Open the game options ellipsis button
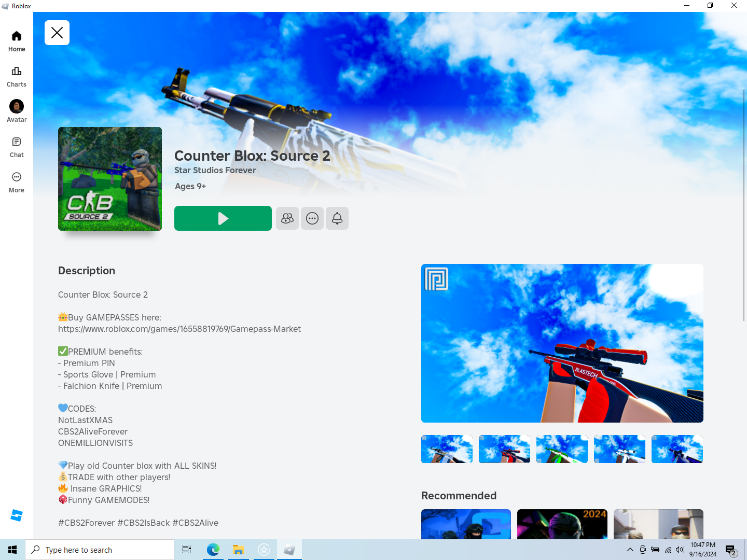747x560 pixels. pos(312,218)
